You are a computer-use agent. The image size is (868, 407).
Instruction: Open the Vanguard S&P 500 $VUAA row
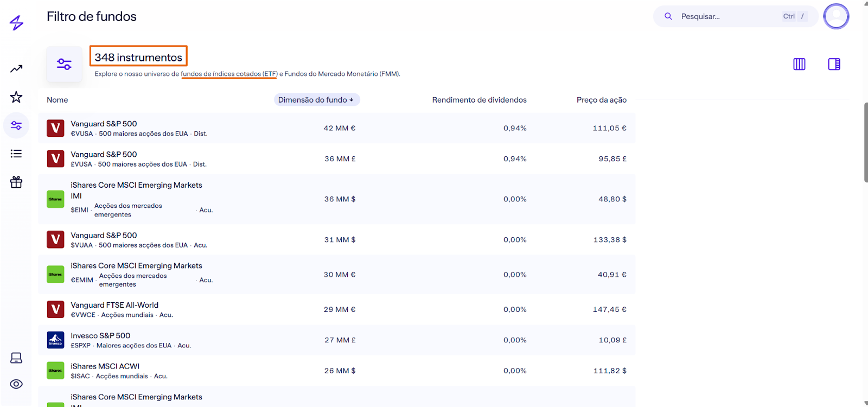tap(336, 240)
